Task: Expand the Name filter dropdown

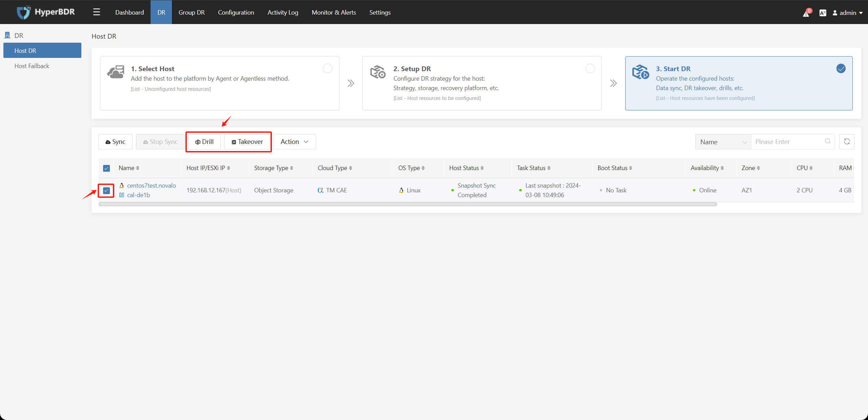Action: click(723, 142)
